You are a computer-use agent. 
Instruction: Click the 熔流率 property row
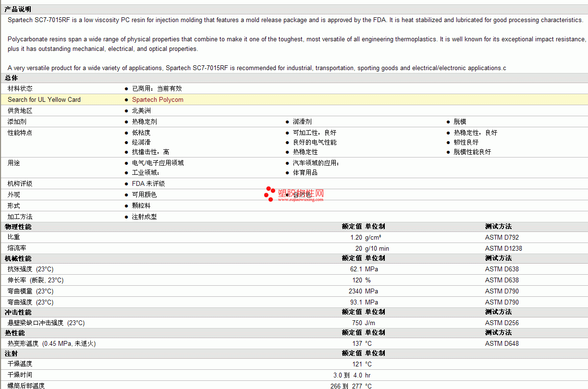(294, 248)
